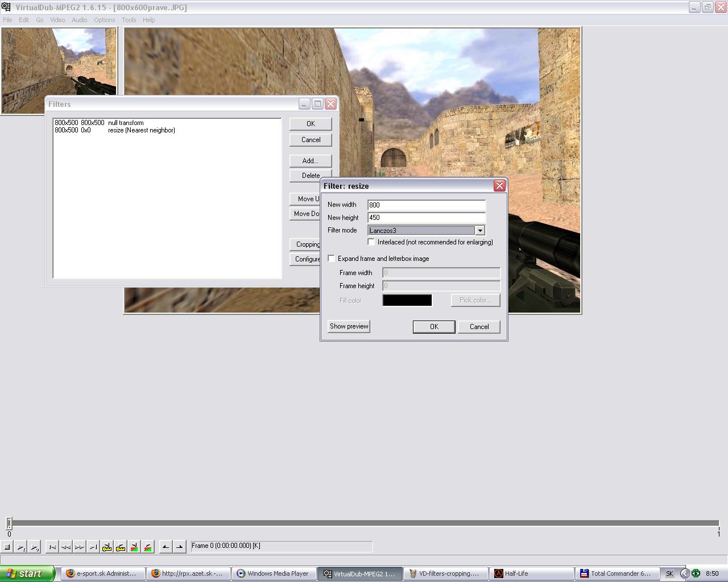Open e-sport.sk Firefox taskbar item
Image resolution: width=728 pixels, height=582 pixels.
(102, 573)
